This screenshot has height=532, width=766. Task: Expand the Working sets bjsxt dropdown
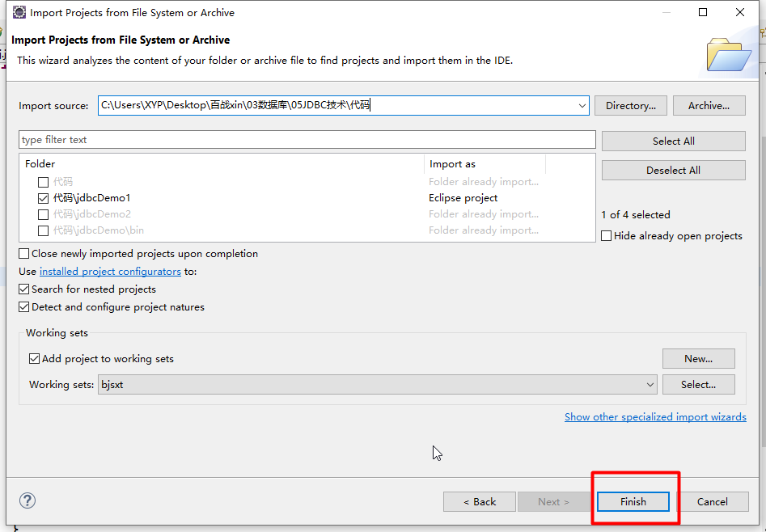(650, 385)
